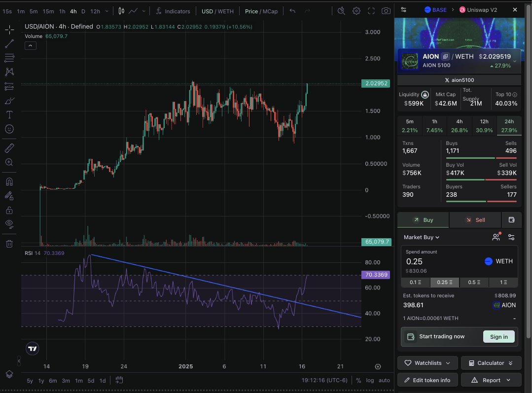Click the TradingView logo
The width and height of the screenshot is (532, 393).
[33, 349]
